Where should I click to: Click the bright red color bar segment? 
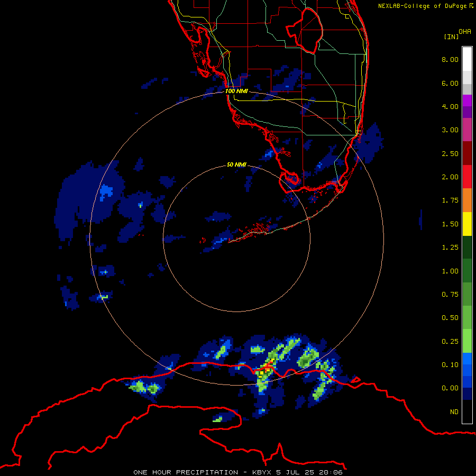(467, 177)
